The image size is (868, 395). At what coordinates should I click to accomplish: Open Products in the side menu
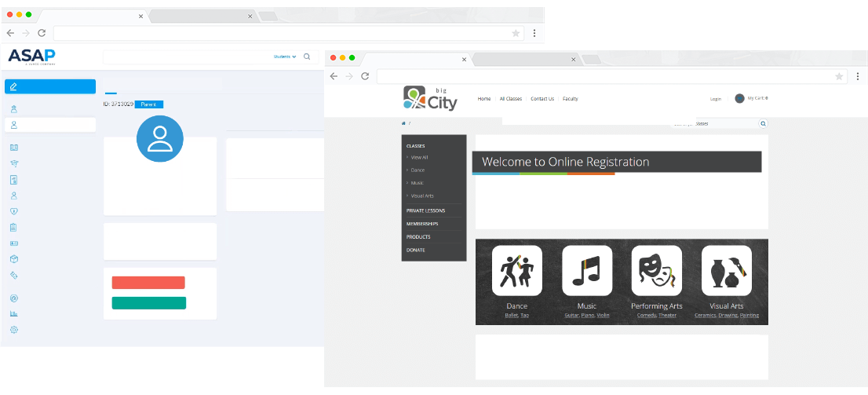(x=418, y=236)
